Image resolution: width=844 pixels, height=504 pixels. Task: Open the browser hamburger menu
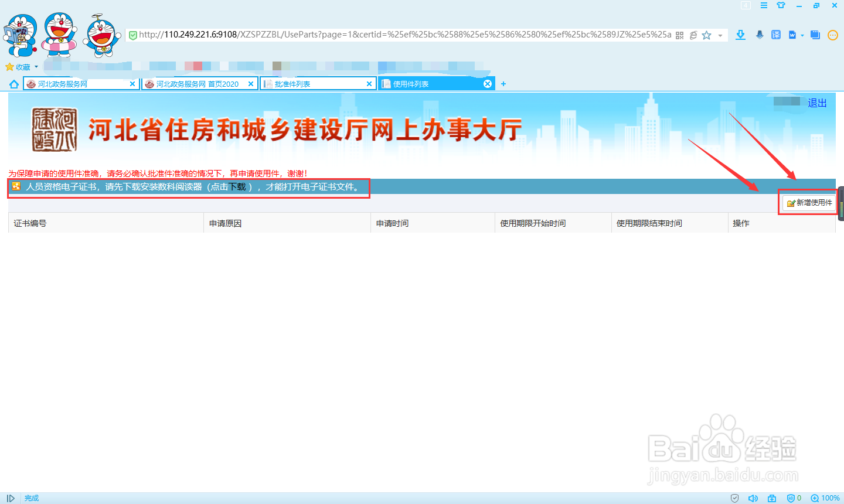tap(763, 5)
